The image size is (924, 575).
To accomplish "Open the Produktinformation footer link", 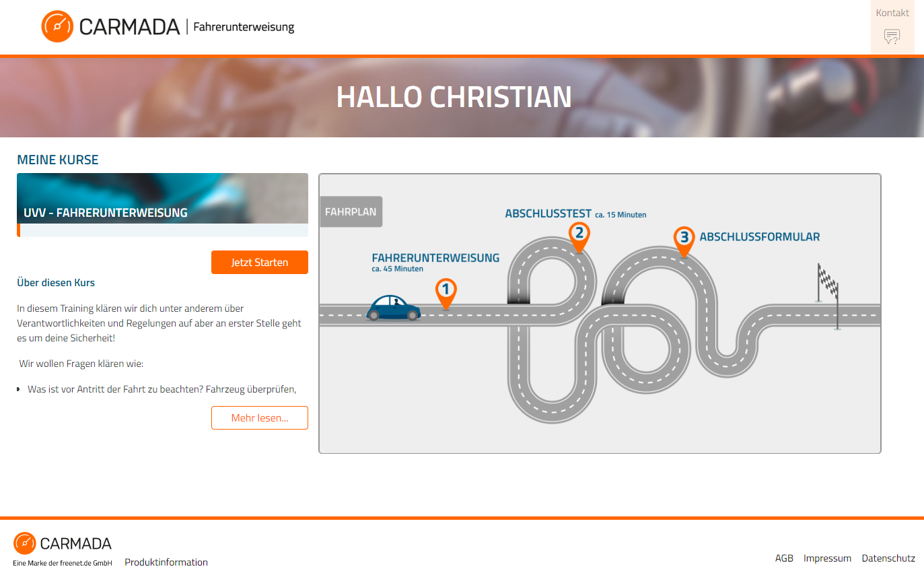I will coord(166,562).
